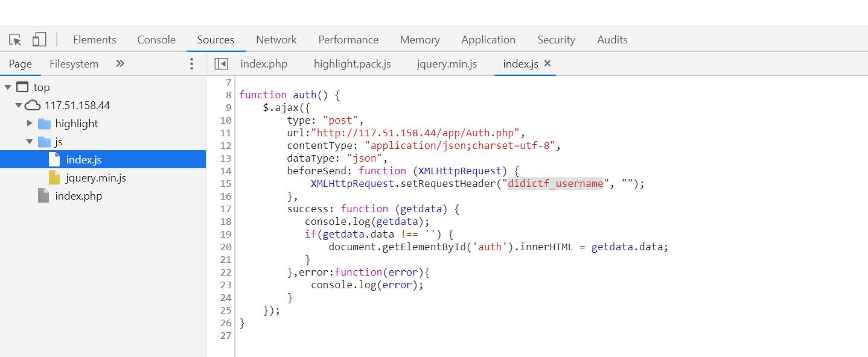Screen dimensions: 868x357
Task: Switch to the index.php editor tab
Action: click(264, 64)
